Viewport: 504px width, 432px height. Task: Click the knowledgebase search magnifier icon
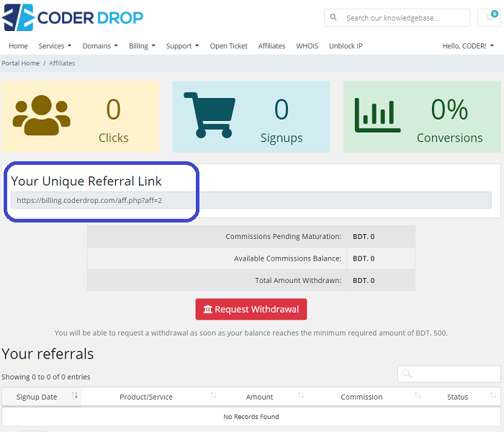(x=333, y=17)
